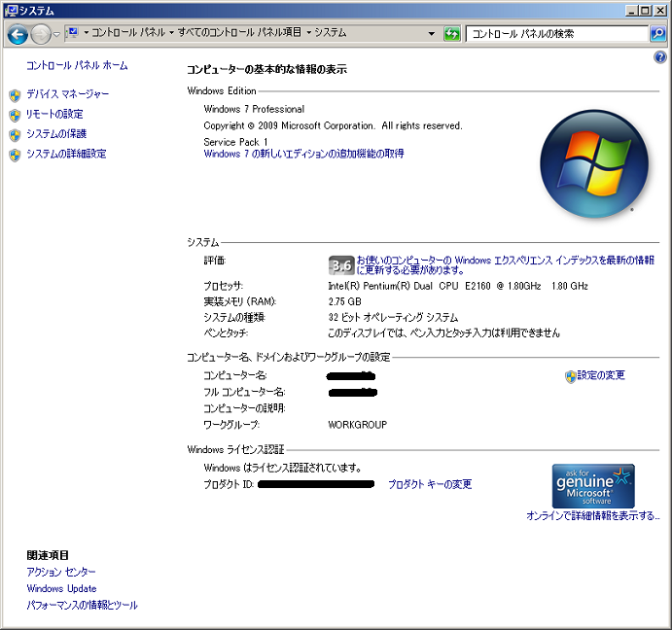Image resolution: width=672 pixels, height=630 pixels.
Task: Click the shield icon beside 設定の変更
Action: [570, 376]
